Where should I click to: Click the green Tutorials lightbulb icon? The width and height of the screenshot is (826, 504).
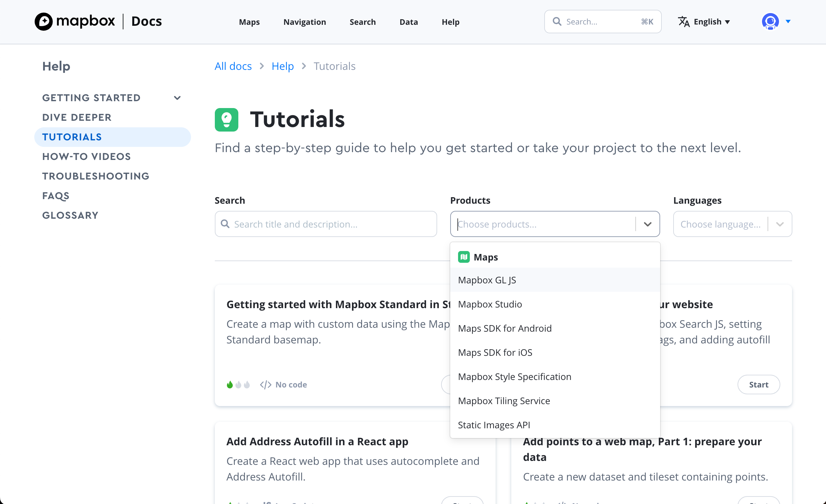point(226,119)
